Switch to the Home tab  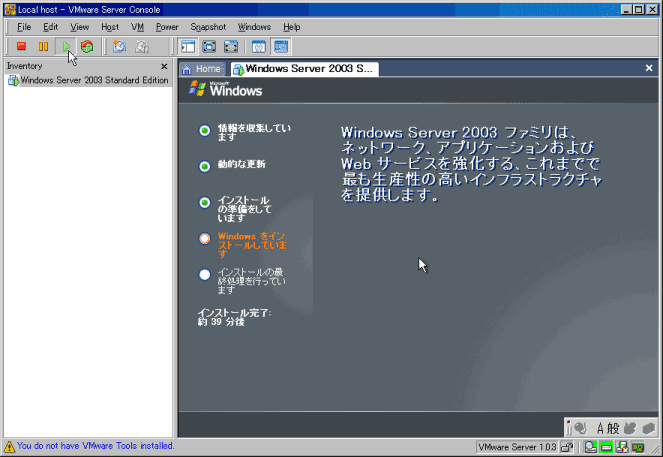tap(202, 69)
